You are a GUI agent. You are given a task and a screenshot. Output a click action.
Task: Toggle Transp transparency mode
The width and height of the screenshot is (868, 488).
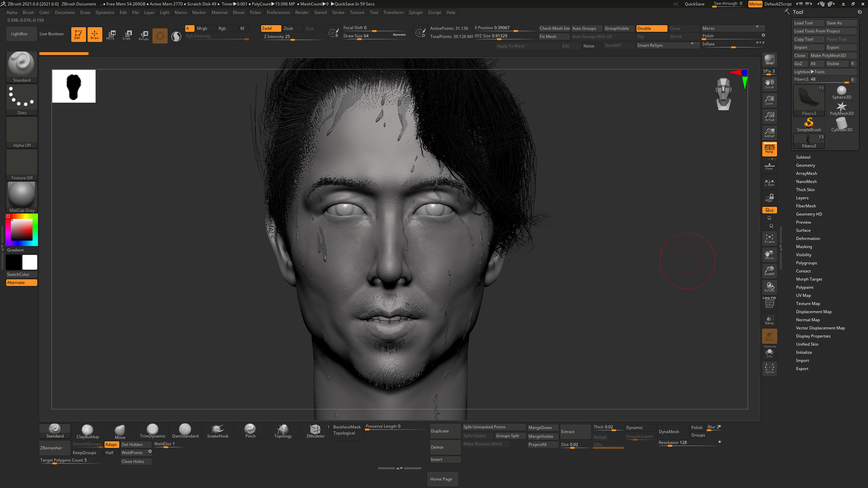tap(770, 319)
